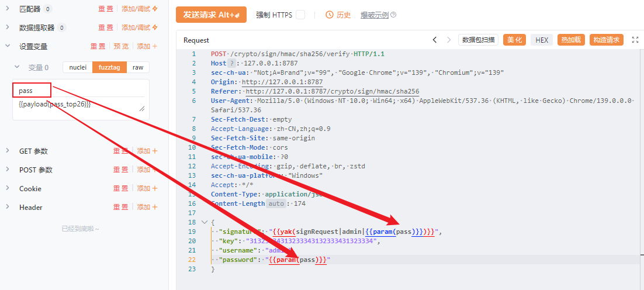Click the 数据提取器 count badge 0

[61, 27]
